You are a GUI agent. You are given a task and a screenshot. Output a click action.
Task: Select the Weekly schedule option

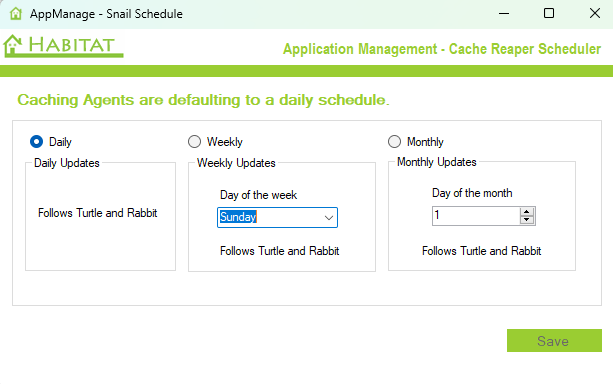(194, 142)
